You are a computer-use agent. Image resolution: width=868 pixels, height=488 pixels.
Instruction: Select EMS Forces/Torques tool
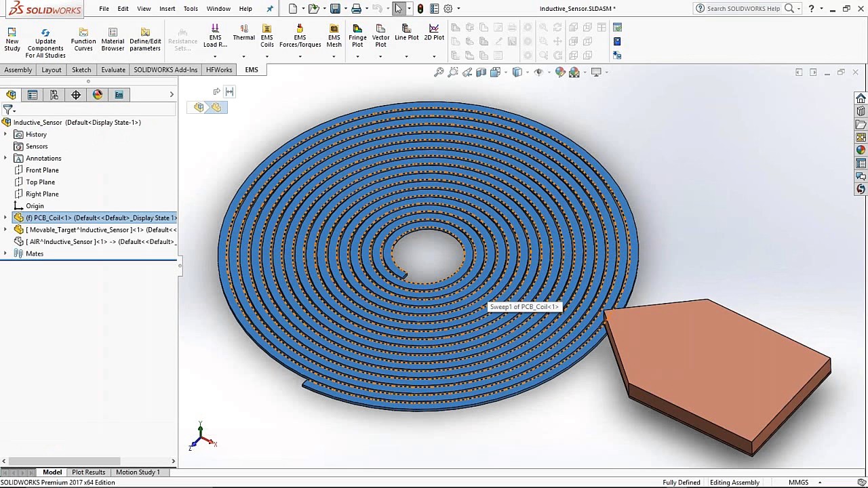tap(300, 37)
